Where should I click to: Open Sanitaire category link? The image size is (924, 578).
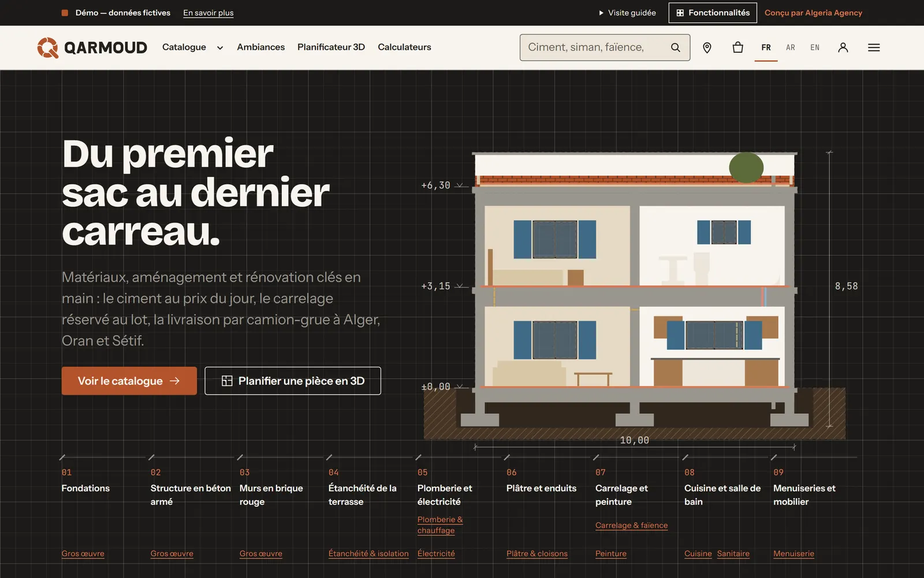pyautogui.click(x=733, y=554)
